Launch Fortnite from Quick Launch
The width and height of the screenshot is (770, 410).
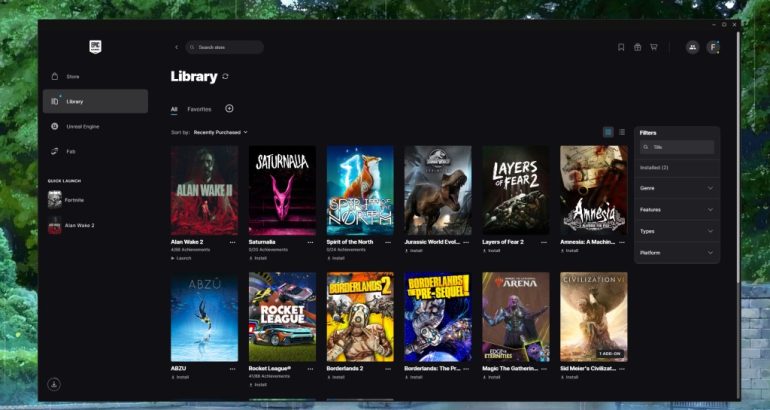click(x=66, y=200)
